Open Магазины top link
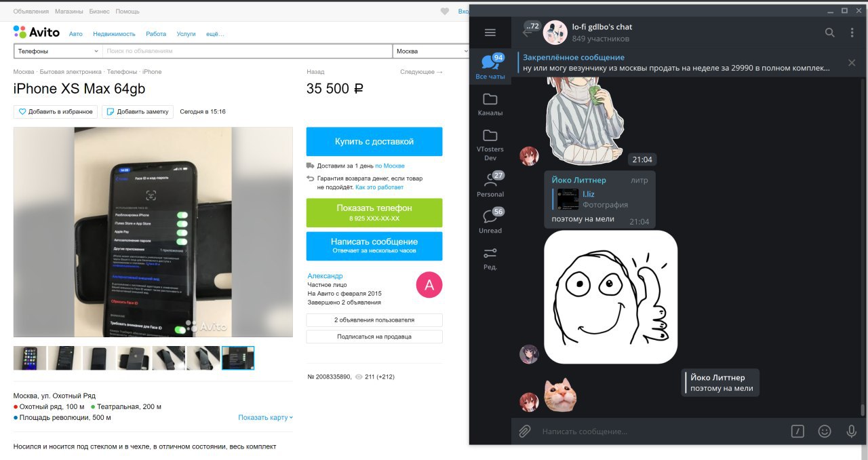Viewport: 868px width, 460px height. tap(69, 12)
